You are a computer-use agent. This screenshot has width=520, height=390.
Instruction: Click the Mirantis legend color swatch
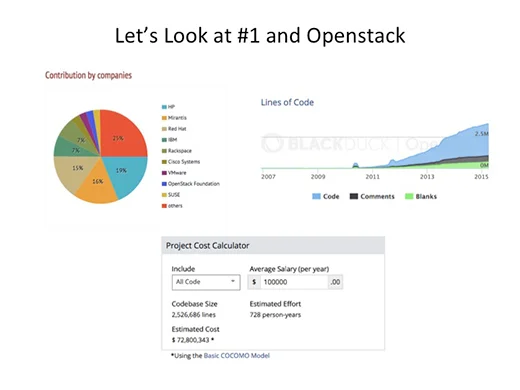pos(164,118)
